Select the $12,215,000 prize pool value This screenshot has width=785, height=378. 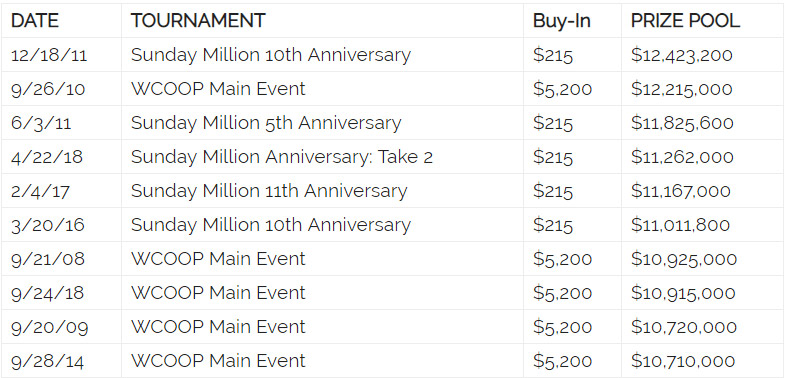pos(681,89)
